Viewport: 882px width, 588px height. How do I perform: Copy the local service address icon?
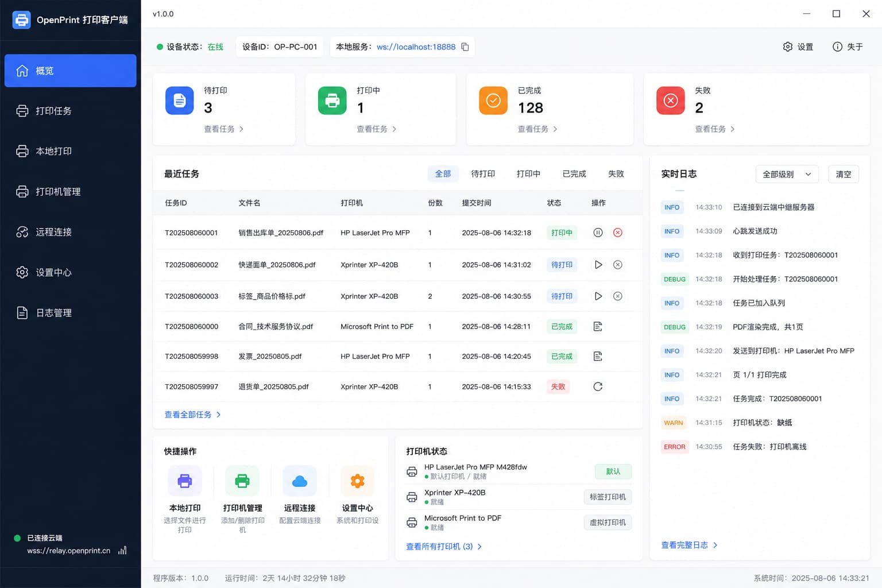click(x=465, y=47)
